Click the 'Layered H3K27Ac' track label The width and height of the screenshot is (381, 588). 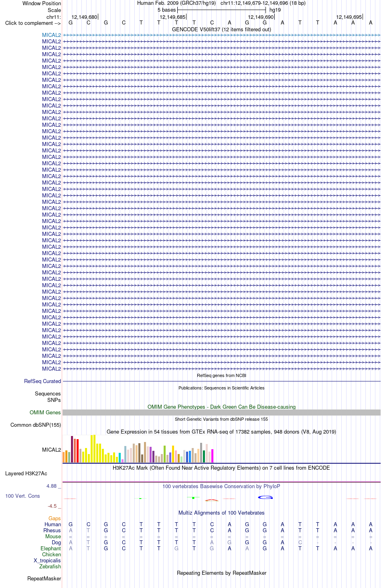pyautogui.click(x=26, y=474)
